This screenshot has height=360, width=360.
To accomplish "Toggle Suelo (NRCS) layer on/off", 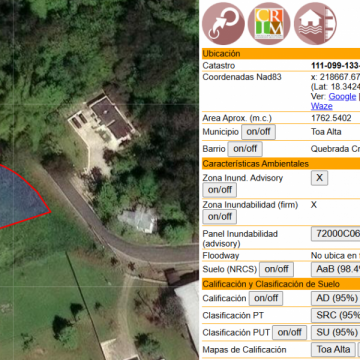I will pyautogui.click(x=276, y=269).
